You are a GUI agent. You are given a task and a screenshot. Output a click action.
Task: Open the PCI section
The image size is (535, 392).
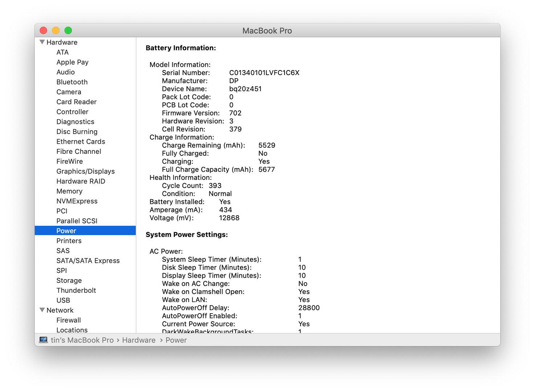coord(62,211)
